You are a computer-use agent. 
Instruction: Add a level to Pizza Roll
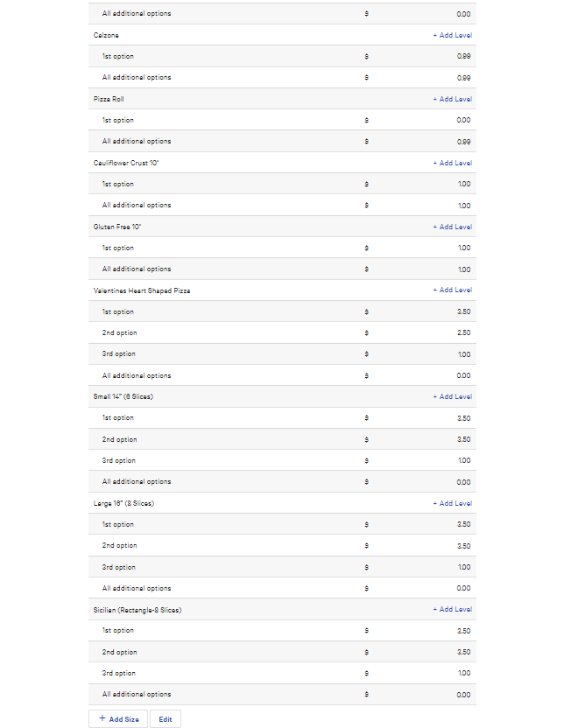pos(452,100)
